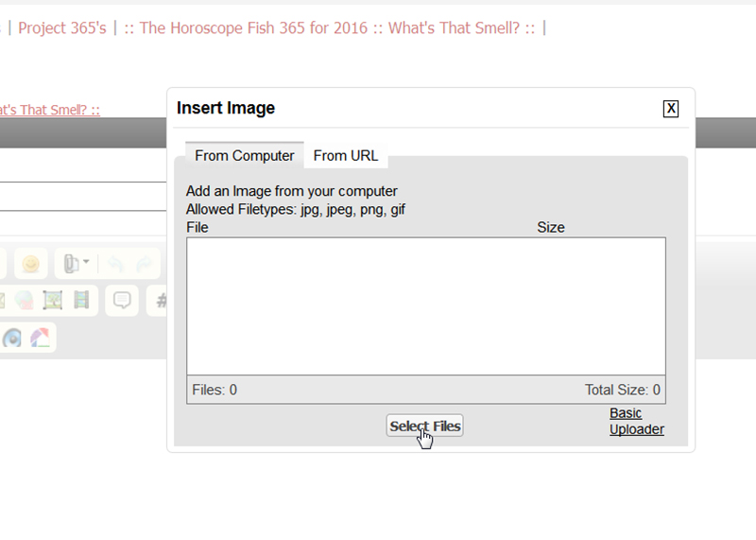The width and height of the screenshot is (756, 540).
Task: Click the smiley emoticon icon
Action: click(x=31, y=264)
